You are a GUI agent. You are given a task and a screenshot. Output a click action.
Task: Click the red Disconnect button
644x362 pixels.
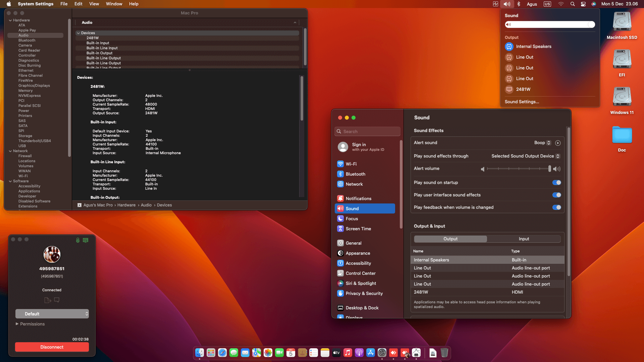(x=52, y=347)
